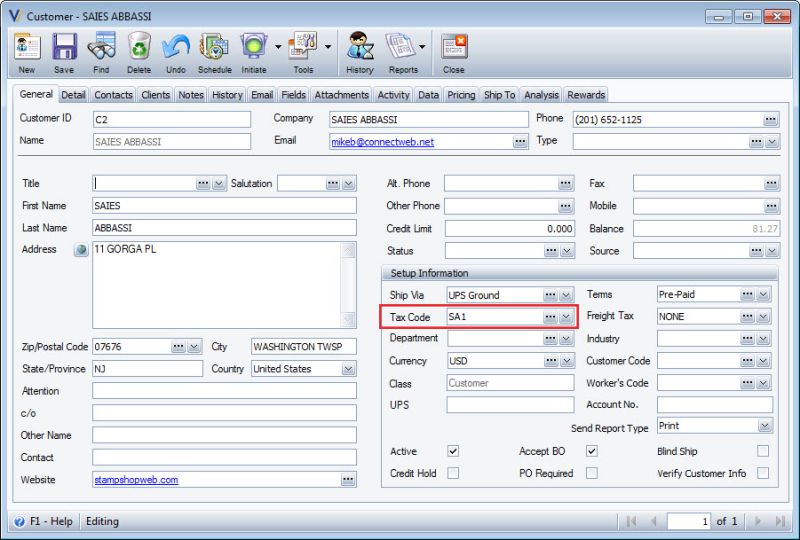Click the City field WASHINGTON TWSP
The image size is (800, 540).
304,347
